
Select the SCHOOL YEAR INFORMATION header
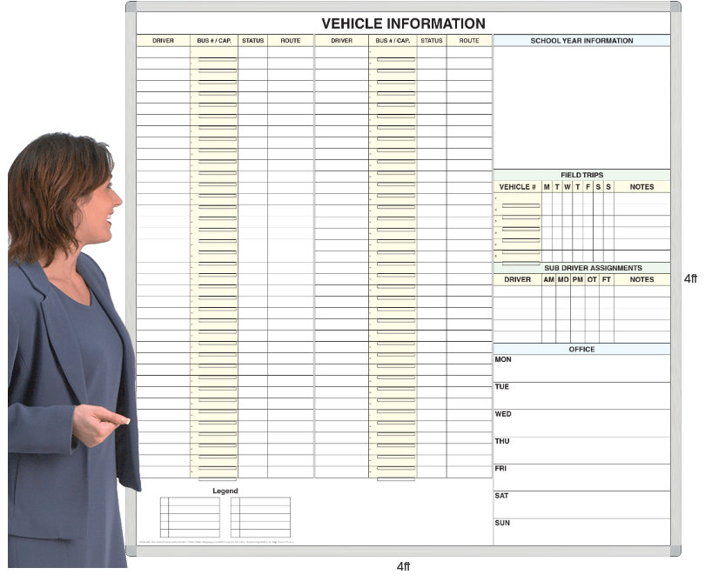581,41
